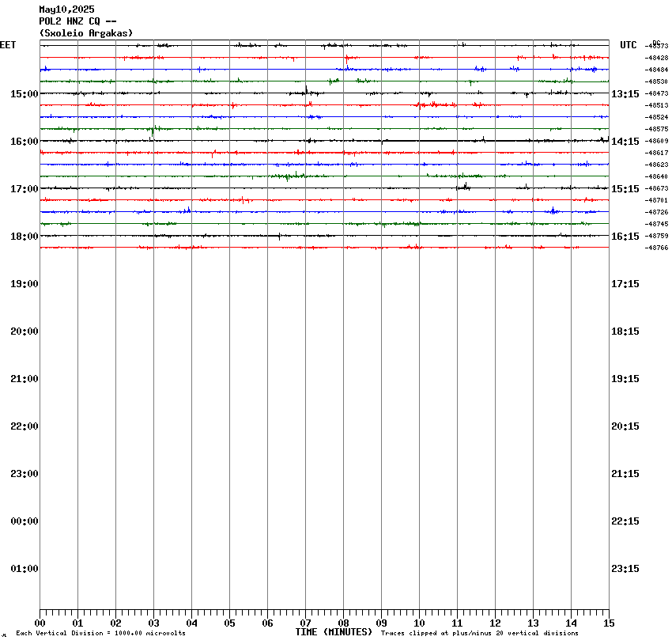672x644 pixels.
Task: Click the TIME (MINUTES) axis title
Action: point(334,632)
